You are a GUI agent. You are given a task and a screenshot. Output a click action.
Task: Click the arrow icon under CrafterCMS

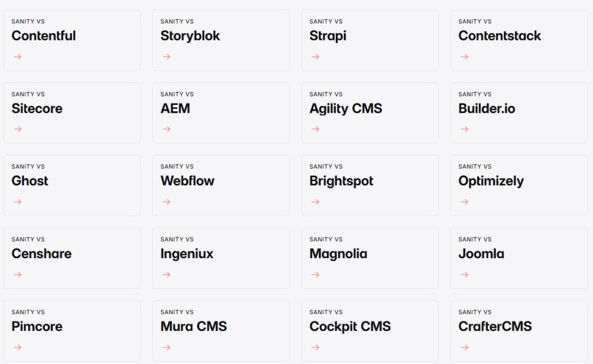(x=464, y=347)
